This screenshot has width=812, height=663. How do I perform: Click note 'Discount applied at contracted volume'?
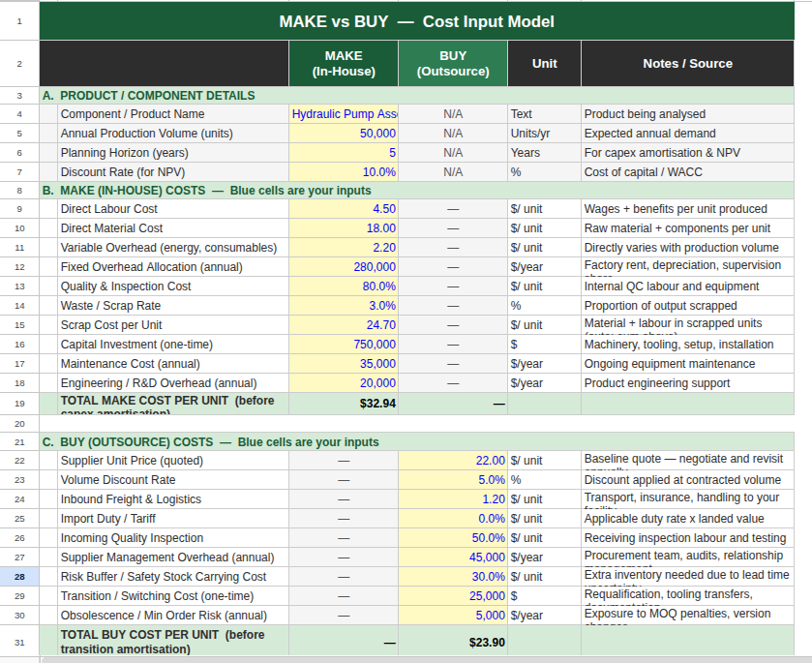682,480
